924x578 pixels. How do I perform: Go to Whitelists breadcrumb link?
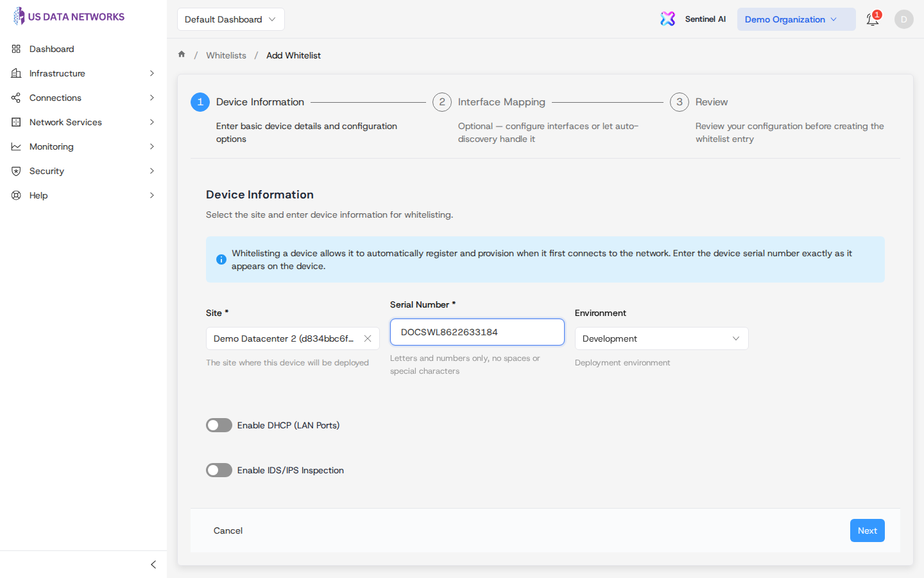point(226,55)
